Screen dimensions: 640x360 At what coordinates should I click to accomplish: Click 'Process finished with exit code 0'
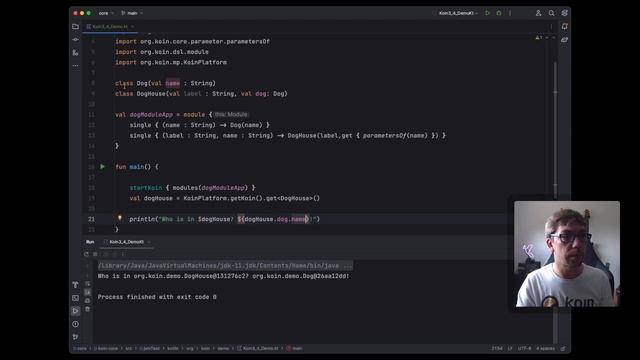tap(157, 297)
